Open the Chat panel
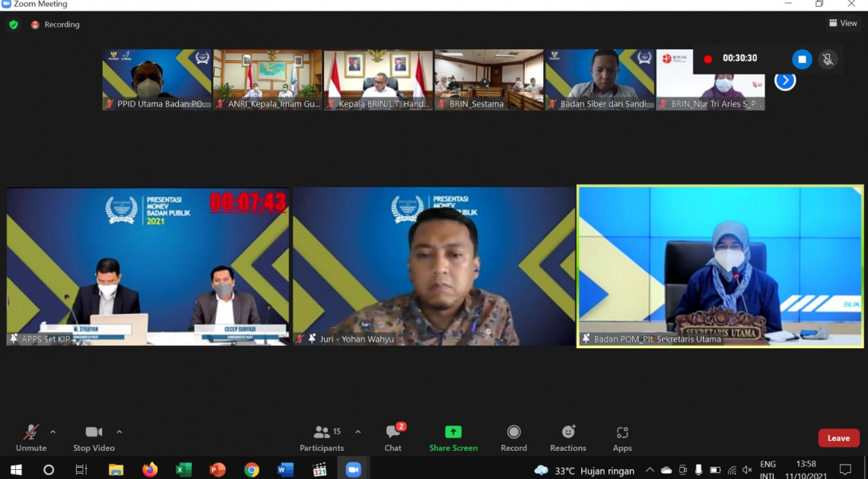 (393, 437)
